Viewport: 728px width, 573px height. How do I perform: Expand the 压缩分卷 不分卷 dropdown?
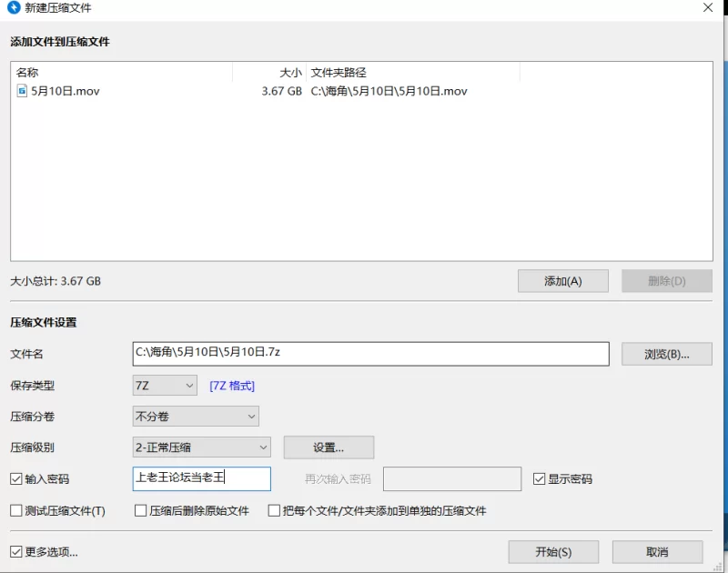(196, 417)
